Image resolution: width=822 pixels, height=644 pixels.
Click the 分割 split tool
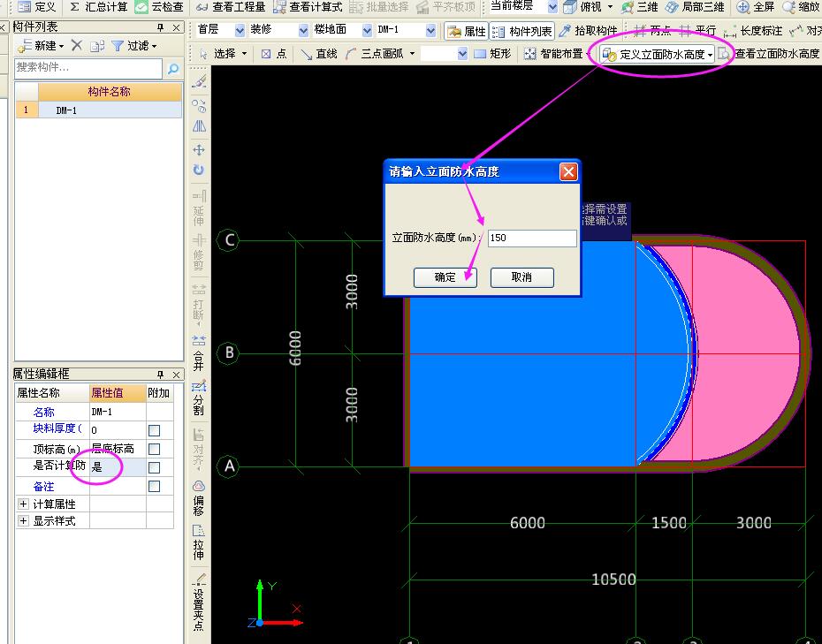199,398
